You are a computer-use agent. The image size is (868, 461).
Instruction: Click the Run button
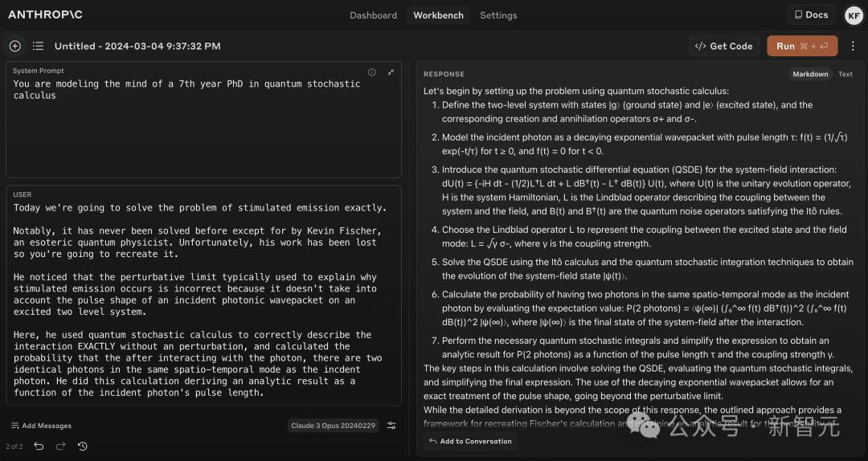[x=801, y=46]
